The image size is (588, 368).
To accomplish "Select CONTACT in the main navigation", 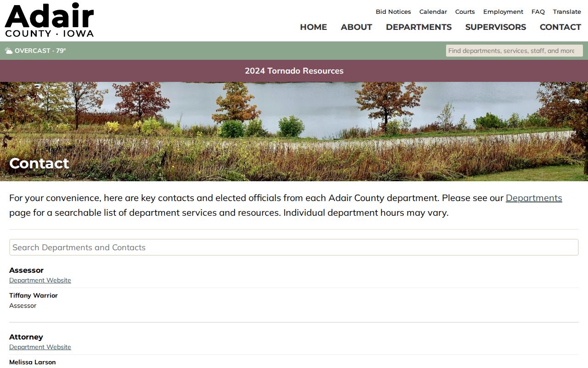I will [560, 27].
